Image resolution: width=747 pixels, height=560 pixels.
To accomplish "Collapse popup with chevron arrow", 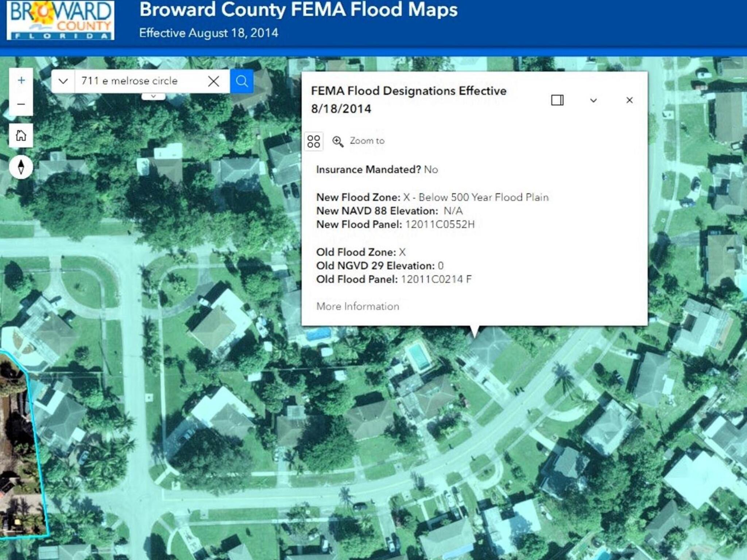I will coord(593,100).
